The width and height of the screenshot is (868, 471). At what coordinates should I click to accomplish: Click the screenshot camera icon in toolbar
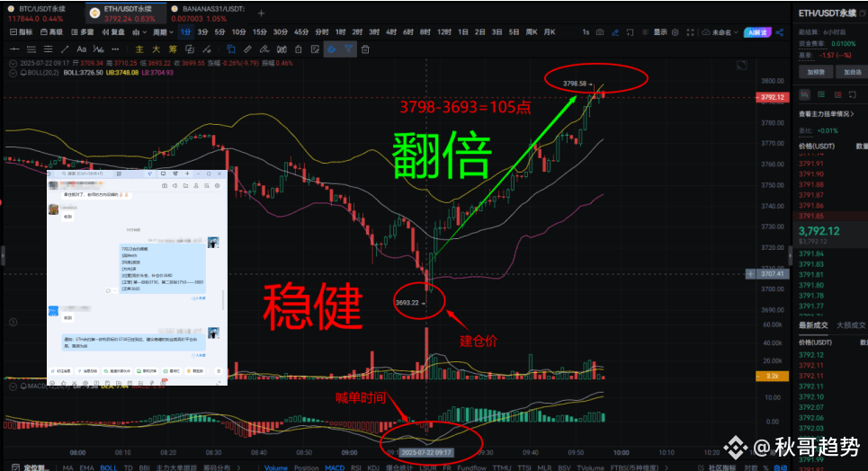[600, 32]
